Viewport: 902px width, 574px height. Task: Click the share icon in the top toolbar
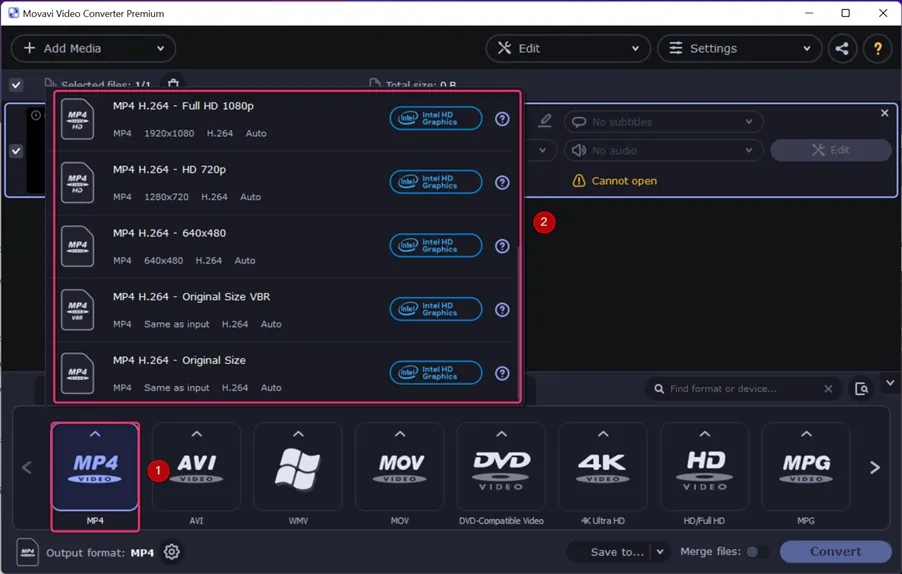pos(842,48)
